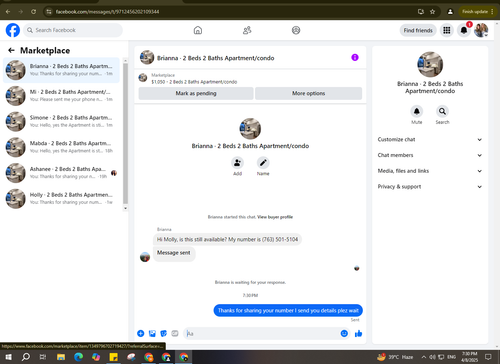
Task: Click the chat header title Brianna
Action: pyautogui.click(x=216, y=58)
